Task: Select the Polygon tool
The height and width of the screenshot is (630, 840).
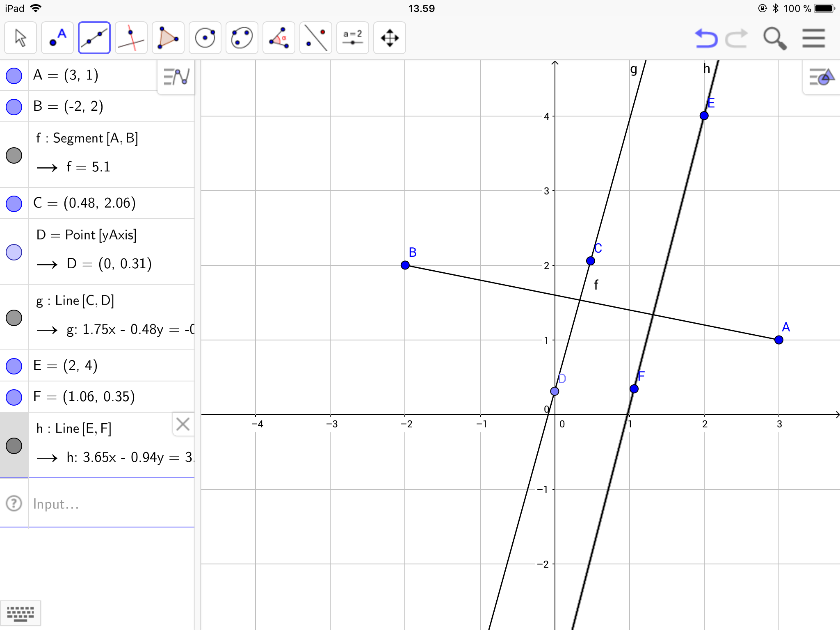Action: 168,38
